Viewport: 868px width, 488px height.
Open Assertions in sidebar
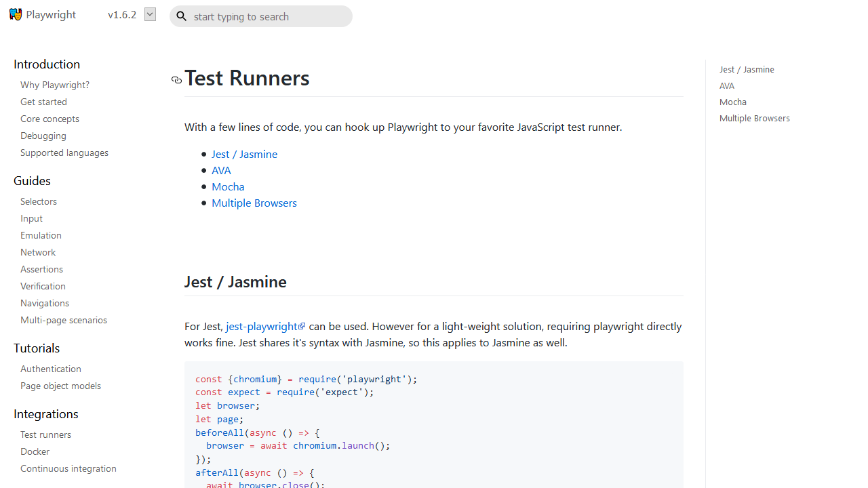41,269
